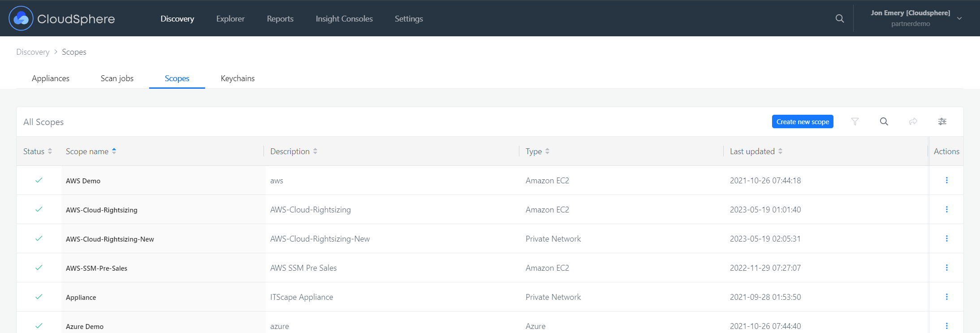Viewport: 980px width, 333px height.
Task: Click the table search magnifier icon
Action: click(884, 121)
